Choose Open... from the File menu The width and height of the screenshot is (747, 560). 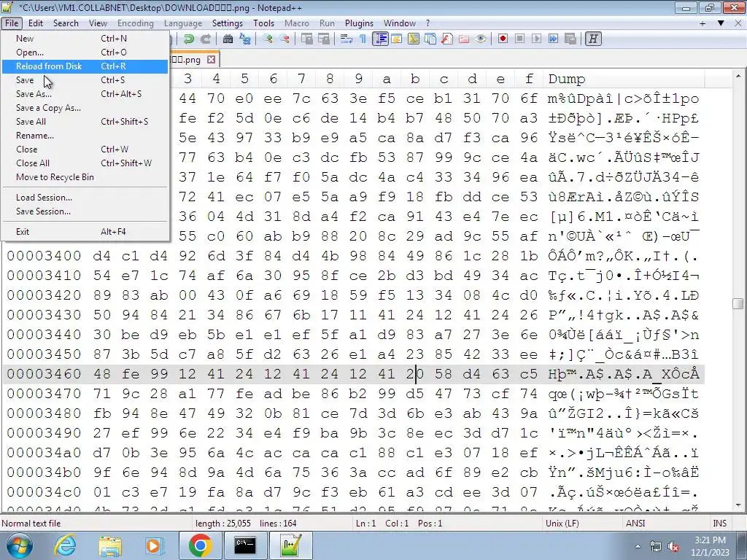point(85,52)
